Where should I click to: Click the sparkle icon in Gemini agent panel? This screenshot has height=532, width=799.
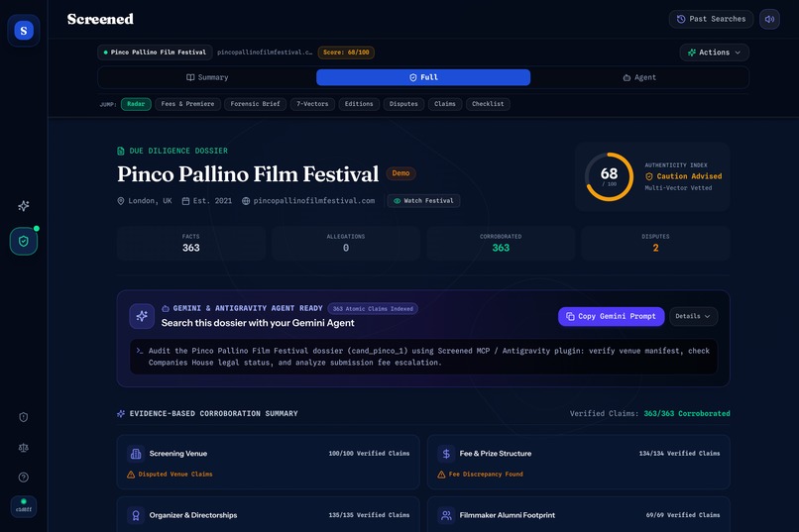(142, 316)
